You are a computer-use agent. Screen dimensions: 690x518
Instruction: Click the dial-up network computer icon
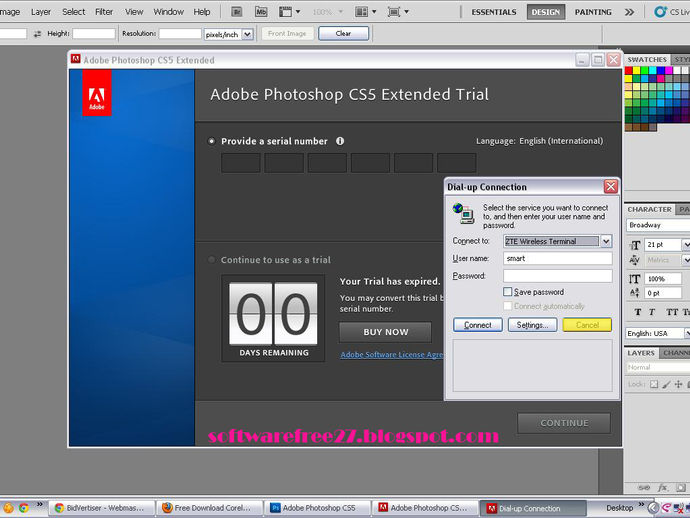[463, 213]
